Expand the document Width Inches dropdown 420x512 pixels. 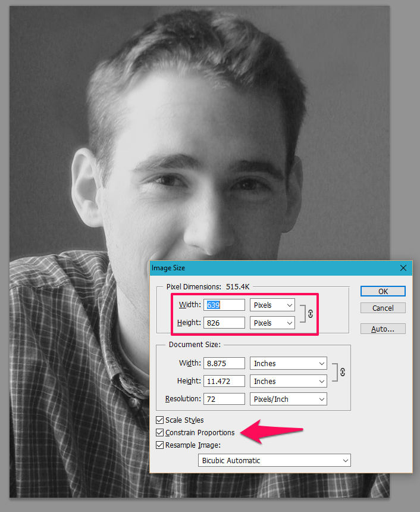289,363
